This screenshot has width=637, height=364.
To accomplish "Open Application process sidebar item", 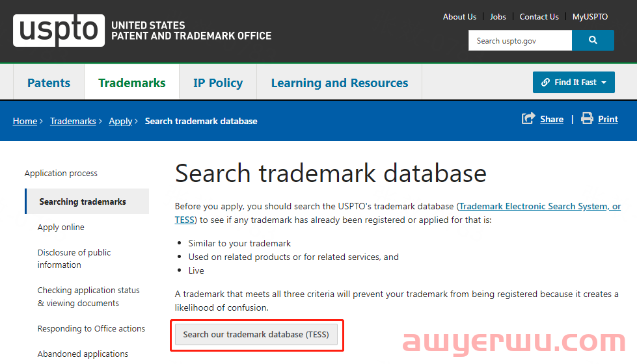I will [61, 174].
